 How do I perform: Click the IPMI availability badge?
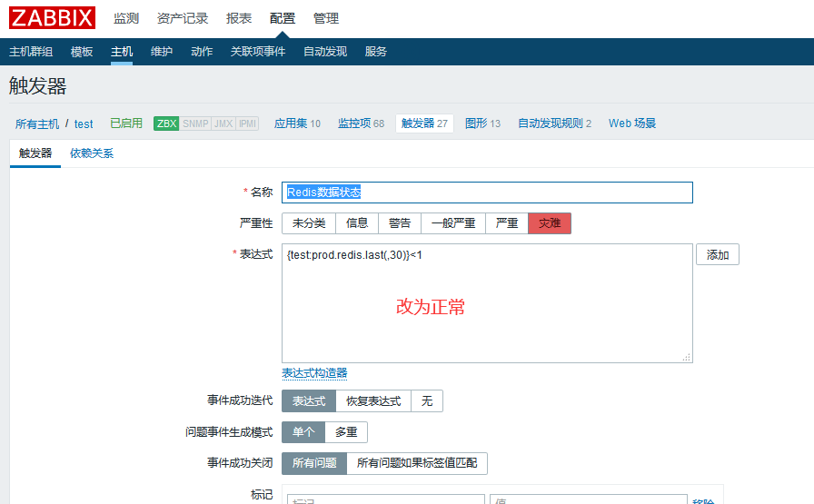[x=247, y=124]
